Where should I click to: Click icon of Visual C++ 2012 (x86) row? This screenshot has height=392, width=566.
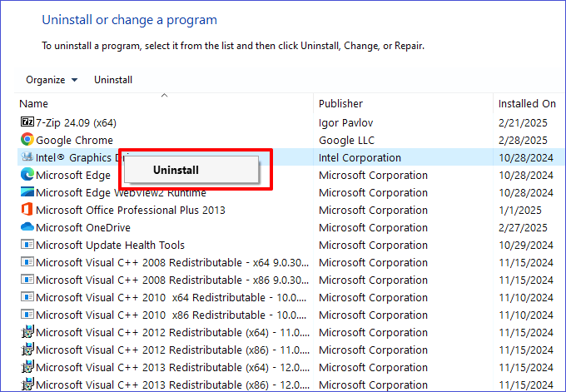coord(27,349)
